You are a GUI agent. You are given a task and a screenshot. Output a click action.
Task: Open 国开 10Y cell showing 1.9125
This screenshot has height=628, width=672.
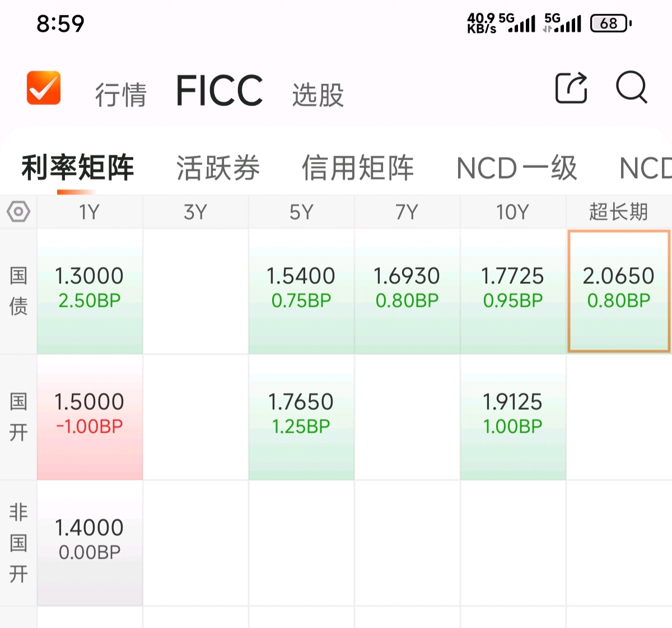[x=513, y=418]
